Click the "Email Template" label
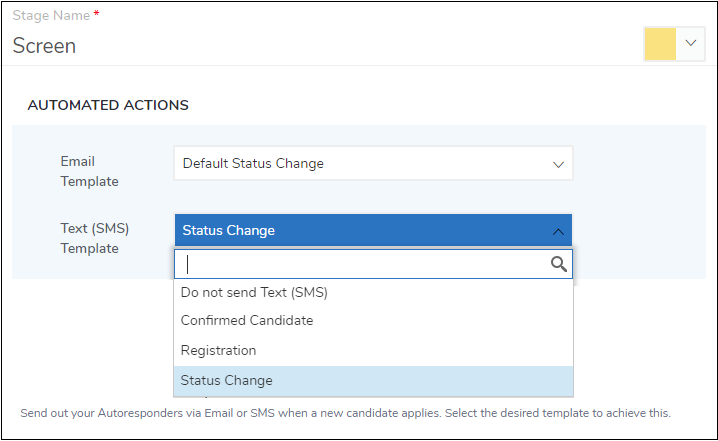 point(89,171)
